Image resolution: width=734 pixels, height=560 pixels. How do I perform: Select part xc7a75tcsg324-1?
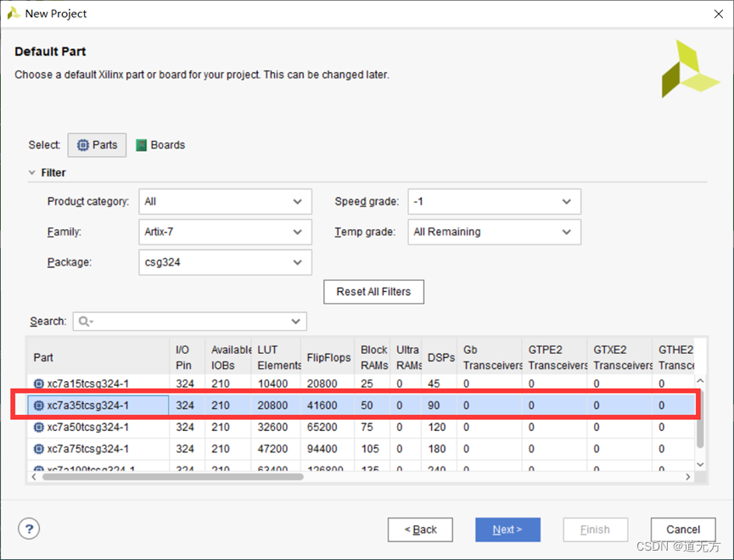(87, 449)
